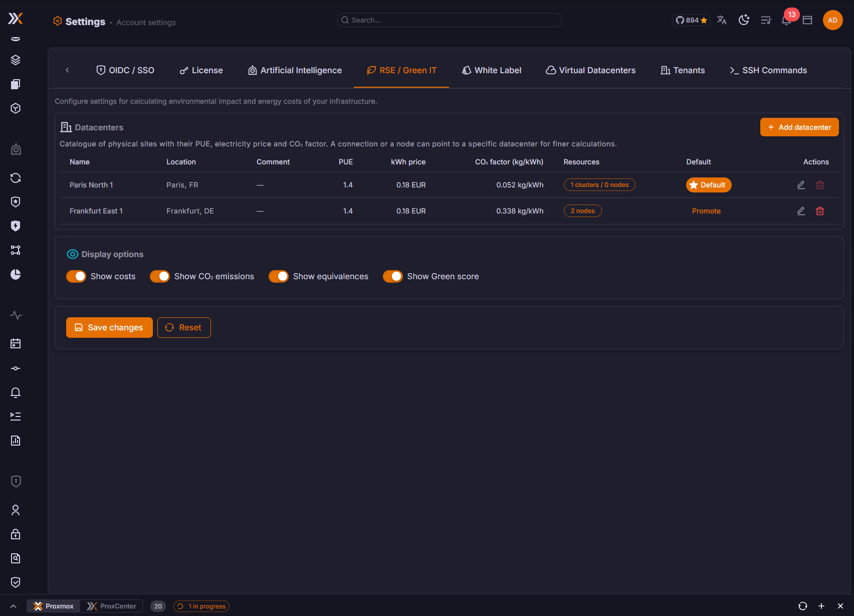Open notifications bell with 13 badge

[787, 20]
